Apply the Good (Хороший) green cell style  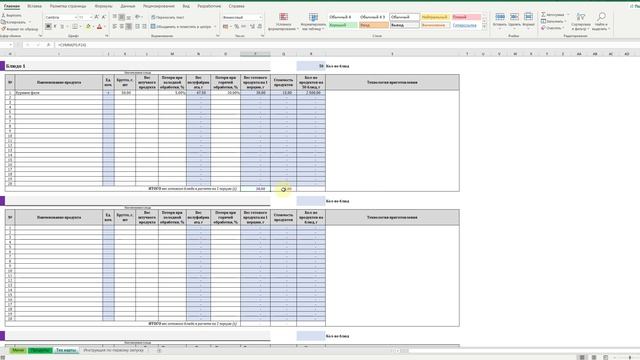tap(343, 25)
